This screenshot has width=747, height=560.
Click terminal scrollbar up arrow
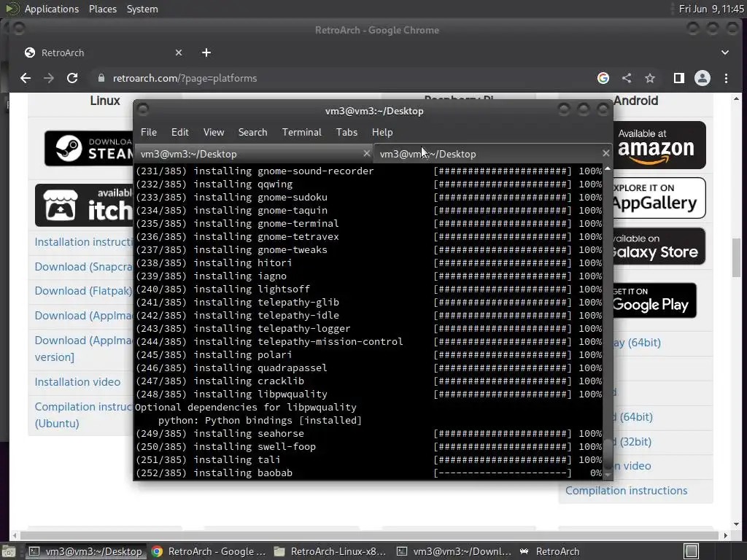tap(608, 168)
